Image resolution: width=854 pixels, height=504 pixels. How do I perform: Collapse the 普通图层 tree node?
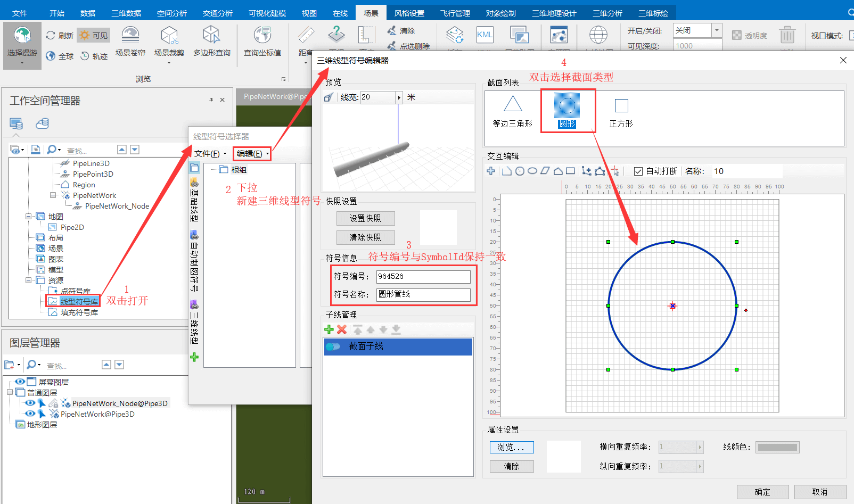pyautogui.click(x=10, y=392)
